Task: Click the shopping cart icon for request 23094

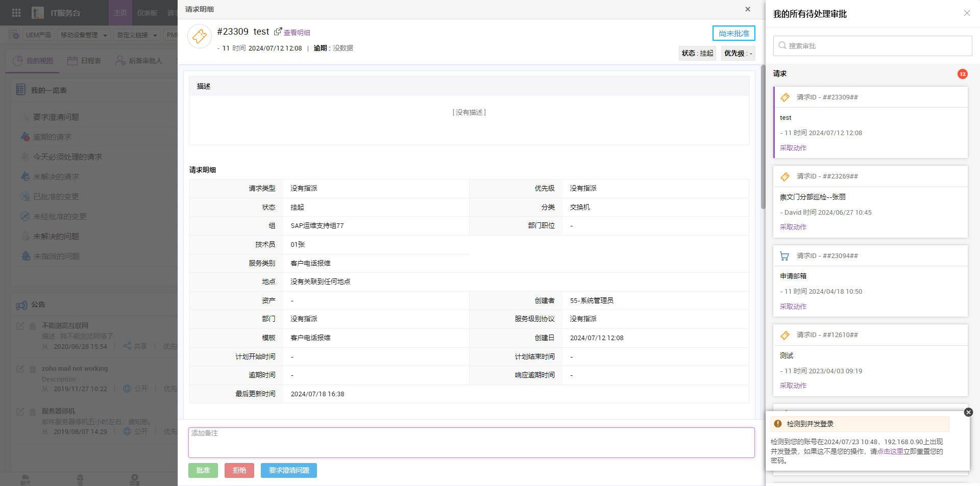Action: tap(785, 256)
